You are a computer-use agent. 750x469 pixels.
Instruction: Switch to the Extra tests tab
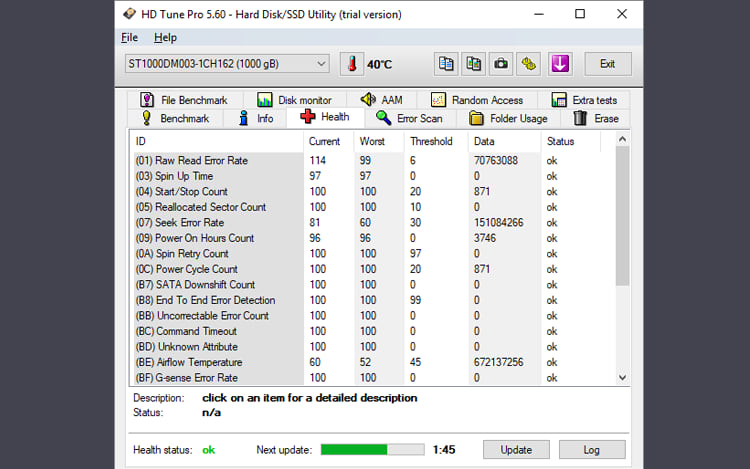click(x=584, y=100)
